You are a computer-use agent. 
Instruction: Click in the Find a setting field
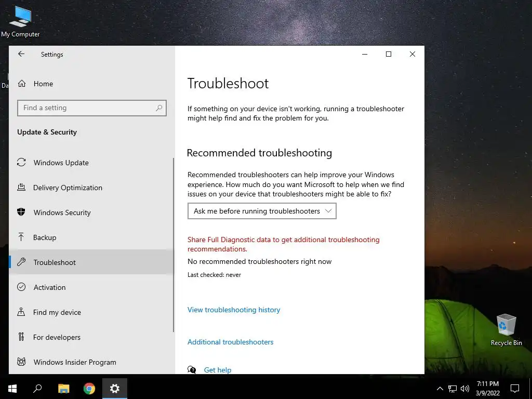click(91, 108)
